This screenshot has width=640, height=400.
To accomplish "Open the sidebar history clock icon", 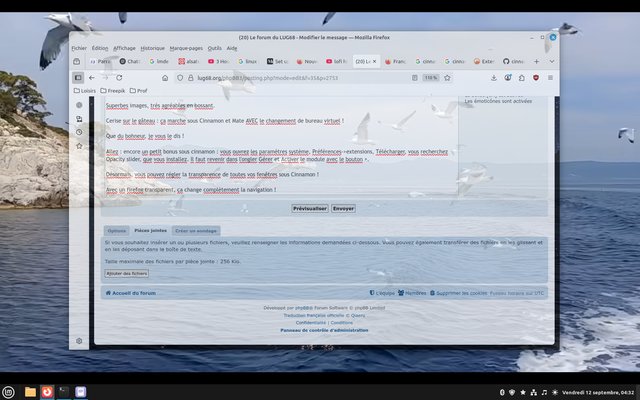I will pos(79,132).
